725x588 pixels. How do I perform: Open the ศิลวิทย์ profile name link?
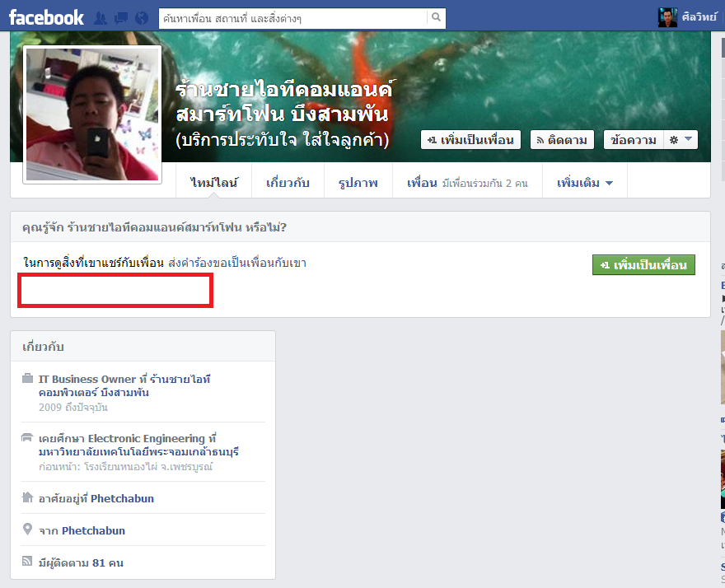click(x=699, y=17)
